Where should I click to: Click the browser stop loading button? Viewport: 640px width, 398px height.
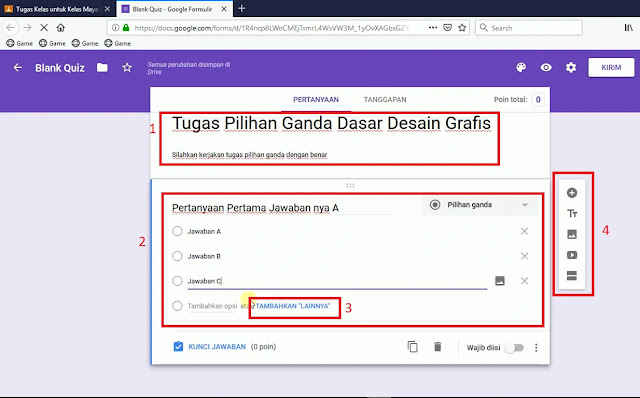click(44, 27)
